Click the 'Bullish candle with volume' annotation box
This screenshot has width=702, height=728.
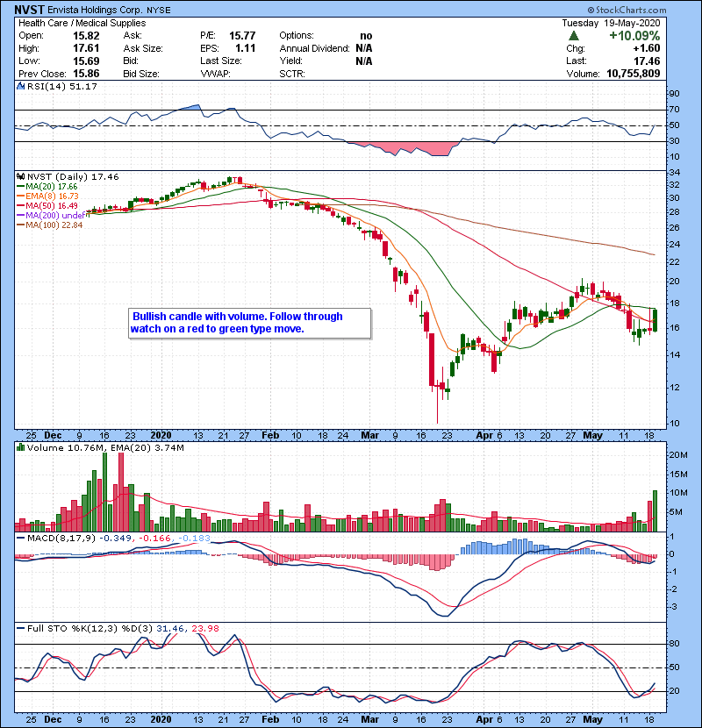click(x=249, y=323)
